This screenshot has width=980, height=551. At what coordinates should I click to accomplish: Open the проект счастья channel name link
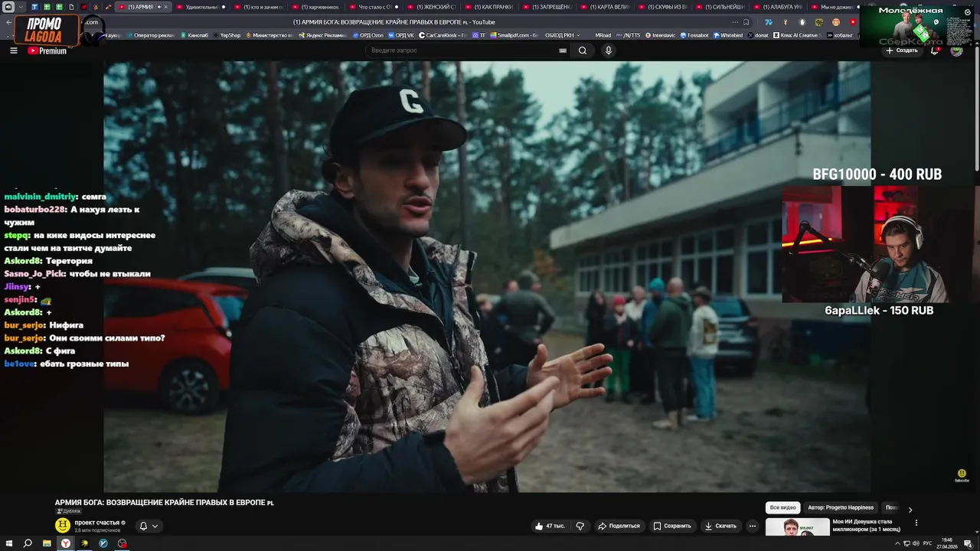click(97, 523)
